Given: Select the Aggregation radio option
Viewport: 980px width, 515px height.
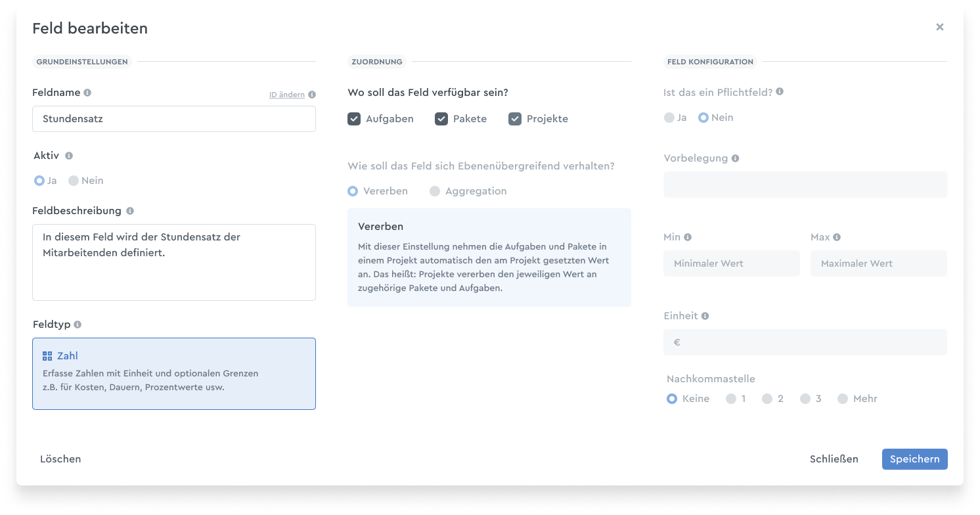Looking at the screenshot, I should pos(435,191).
